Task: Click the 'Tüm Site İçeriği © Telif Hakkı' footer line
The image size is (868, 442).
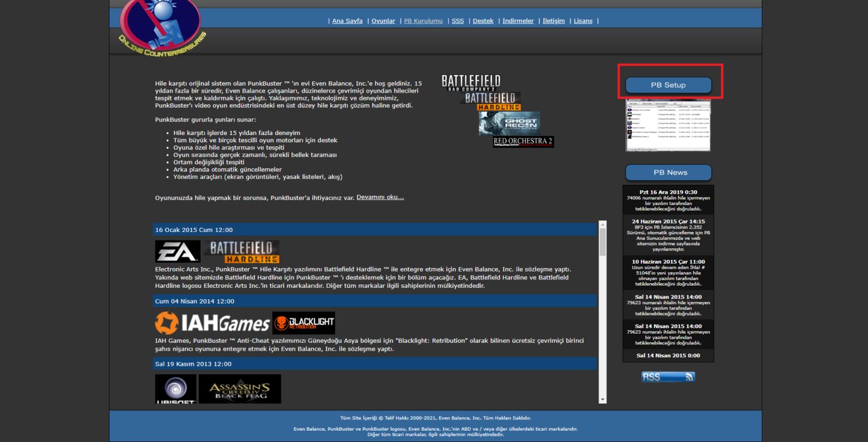Action: point(435,418)
